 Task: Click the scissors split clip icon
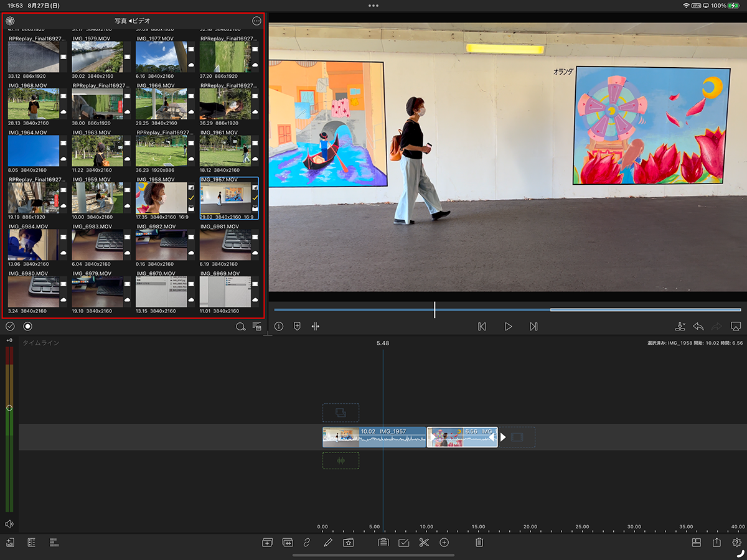point(424,543)
